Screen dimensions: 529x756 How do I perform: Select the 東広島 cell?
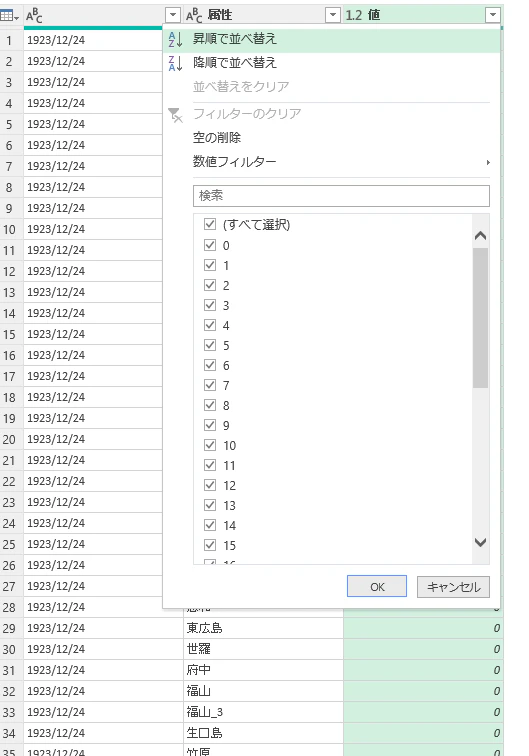[263, 628]
